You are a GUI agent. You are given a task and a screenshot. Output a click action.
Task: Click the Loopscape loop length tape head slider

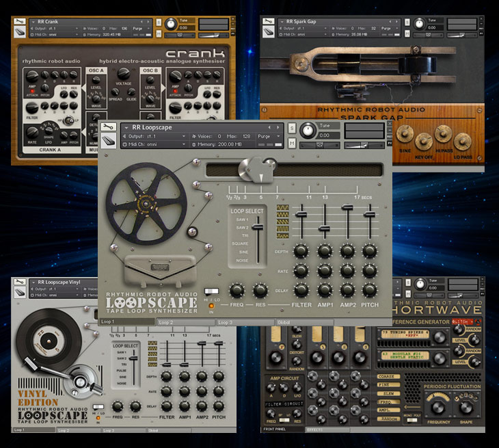258,170
